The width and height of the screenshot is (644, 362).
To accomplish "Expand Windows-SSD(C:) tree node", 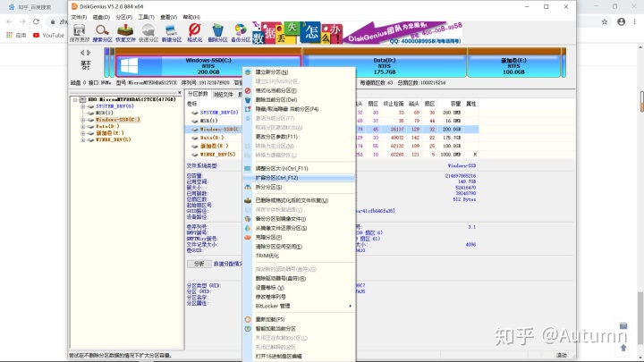I will point(82,120).
